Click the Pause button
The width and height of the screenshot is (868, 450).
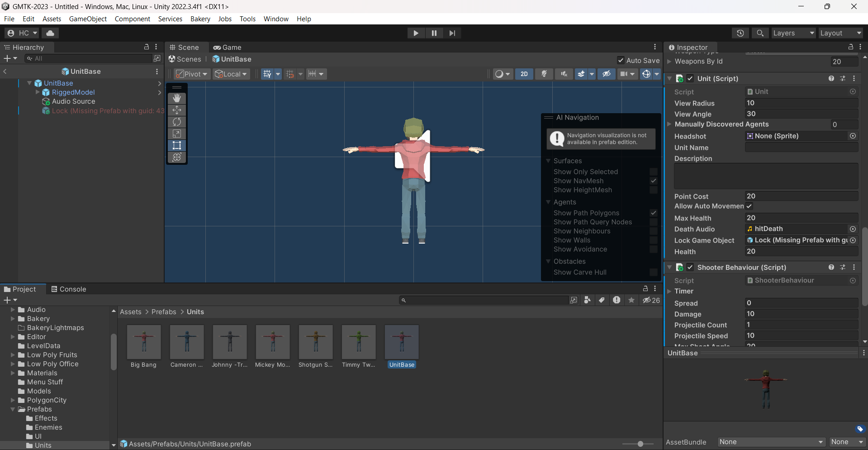[434, 33]
